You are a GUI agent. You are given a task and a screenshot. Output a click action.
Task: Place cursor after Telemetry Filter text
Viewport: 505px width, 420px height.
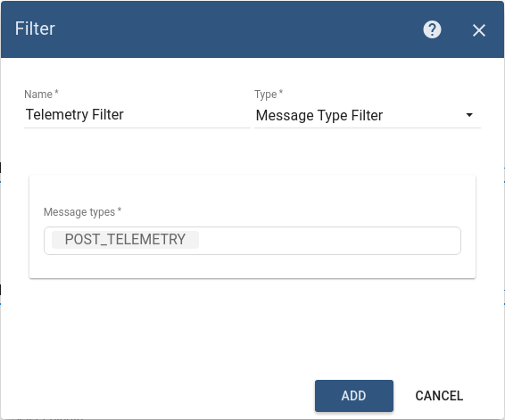pos(125,114)
